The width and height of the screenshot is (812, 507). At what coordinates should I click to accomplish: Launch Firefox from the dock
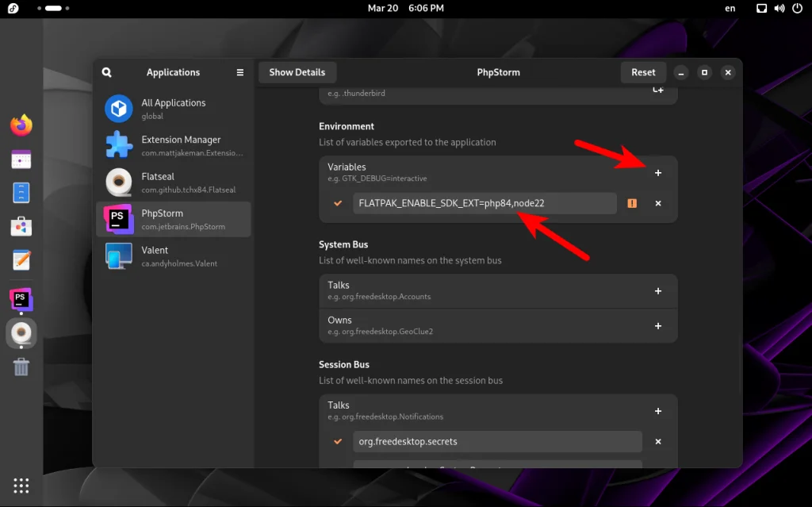21,125
